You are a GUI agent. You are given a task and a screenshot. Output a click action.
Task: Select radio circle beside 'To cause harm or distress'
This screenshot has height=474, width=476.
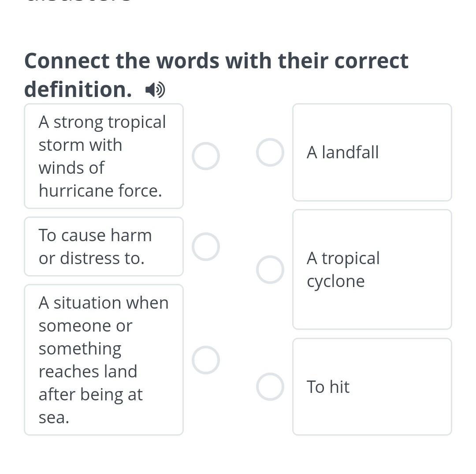point(206,246)
